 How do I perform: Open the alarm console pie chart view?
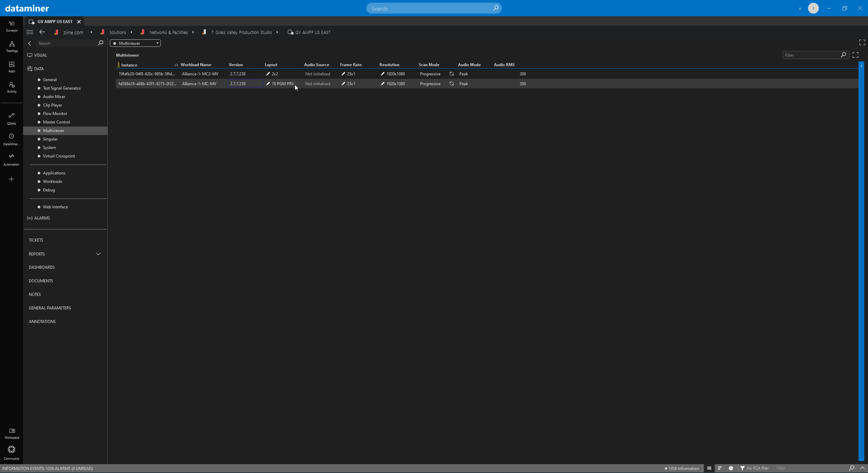(x=731, y=468)
